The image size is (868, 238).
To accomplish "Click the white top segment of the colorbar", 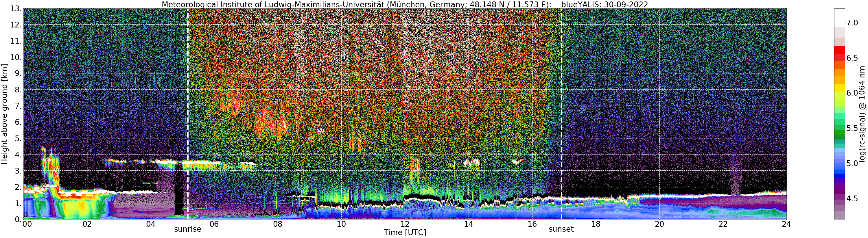I will click(x=839, y=18).
